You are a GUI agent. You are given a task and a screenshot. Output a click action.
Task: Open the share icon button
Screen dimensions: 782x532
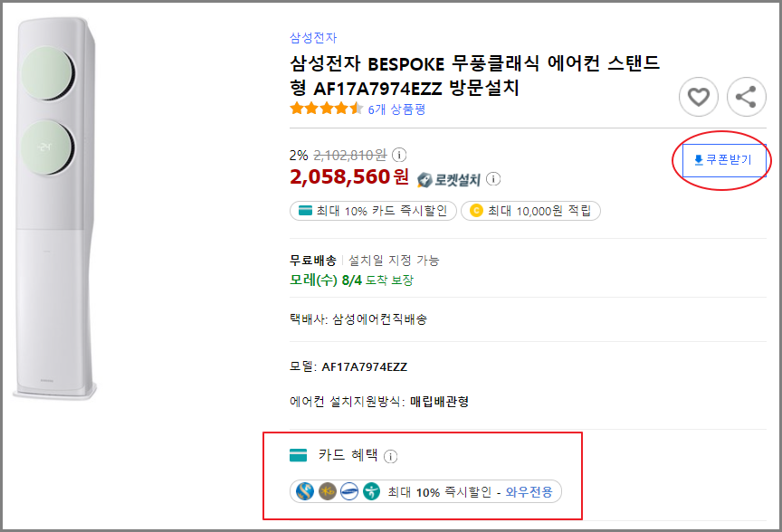click(x=746, y=97)
